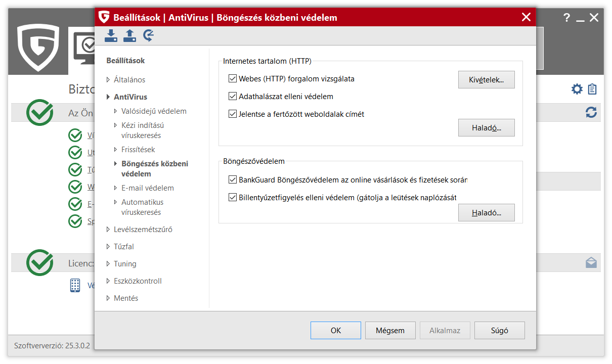Viewport: 612px width, 364px height.
Task: Click the large G DATA shield logo in main window
Action: click(x=38, y=48)
